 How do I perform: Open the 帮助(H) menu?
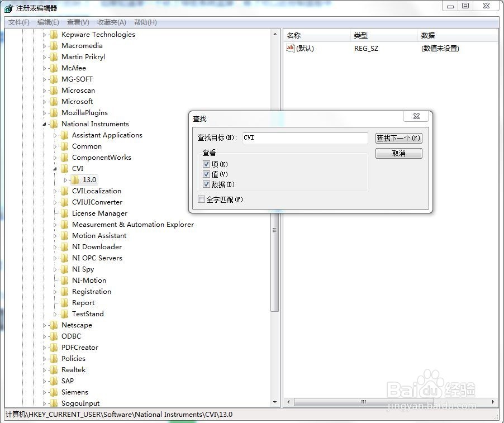(145, 22)
